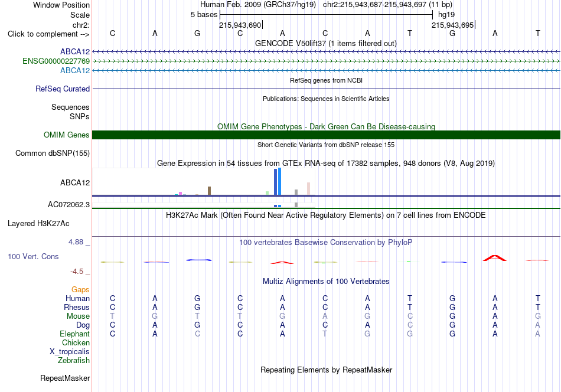The height and width of the screenshot is (392, 561).
Task: Click the tall red A conservation logo
Action: [x=495, y=258]
